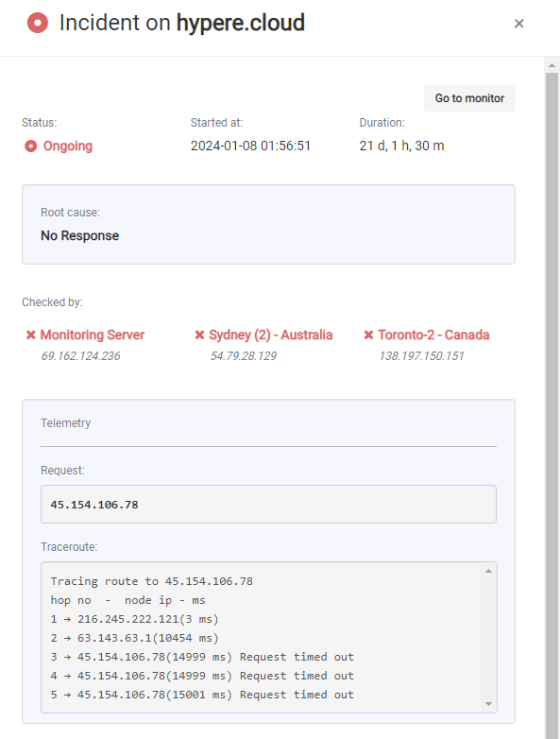
Task: Click the red incident icon beside the title
Action: pyautogui.click(x=38, y=23)
